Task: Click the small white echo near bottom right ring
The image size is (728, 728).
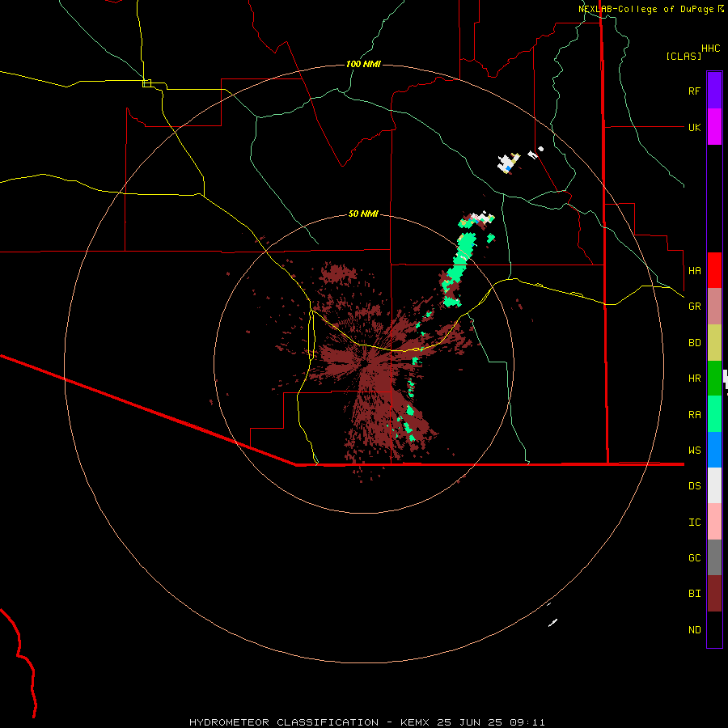Action: click(552, 623)
